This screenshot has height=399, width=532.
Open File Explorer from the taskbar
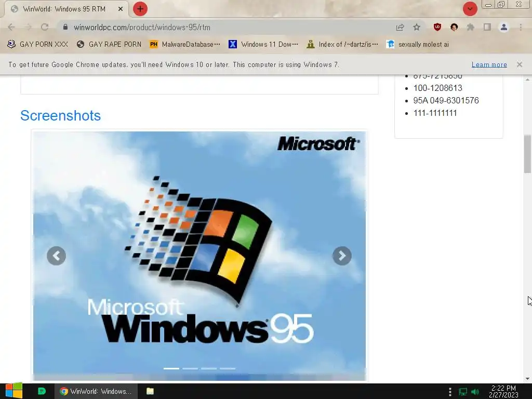(150, 391)
